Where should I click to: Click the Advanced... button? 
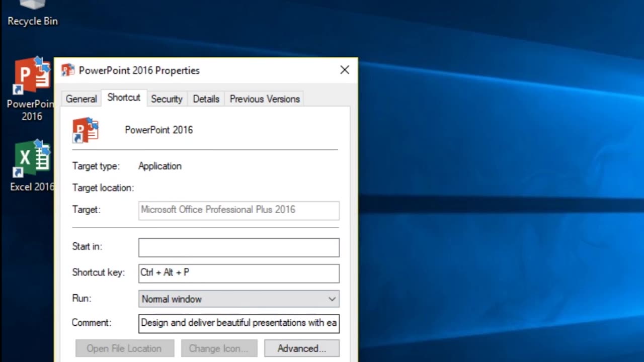[302, 348]
